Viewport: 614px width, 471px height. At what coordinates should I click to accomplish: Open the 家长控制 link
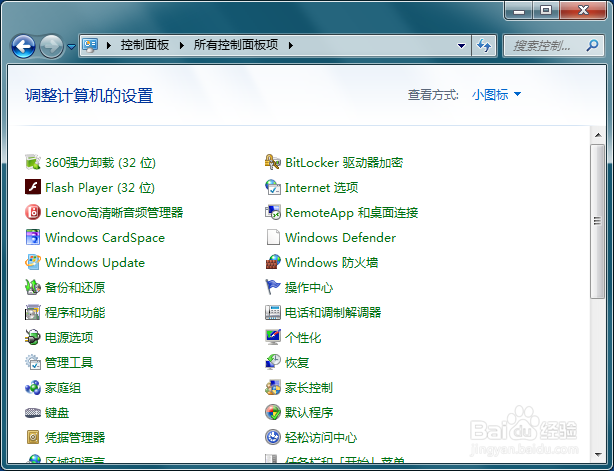pos(309,388)
